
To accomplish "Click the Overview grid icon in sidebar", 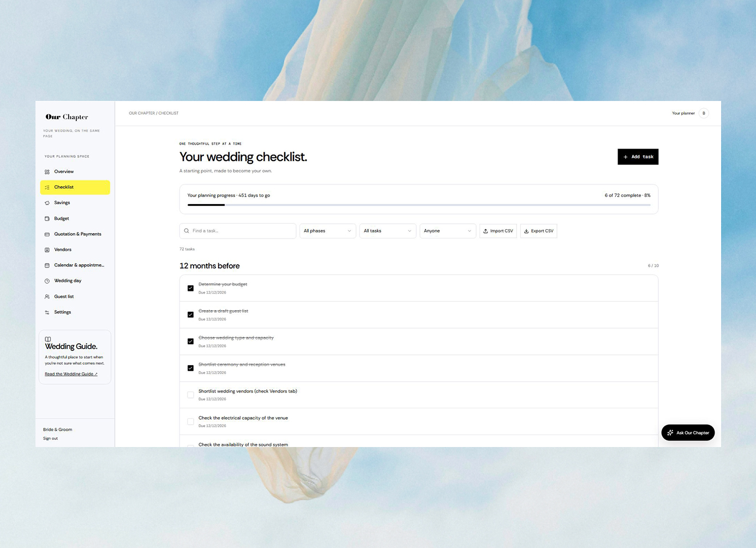I will point(47,172).
